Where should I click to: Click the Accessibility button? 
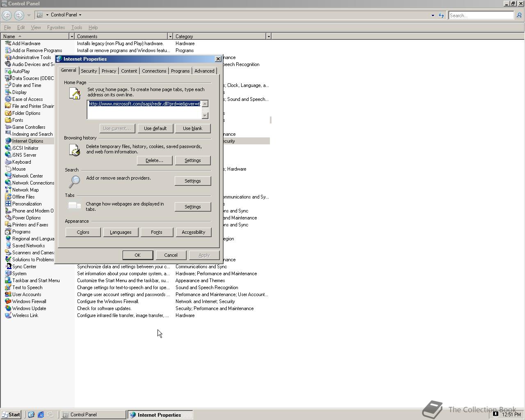[x=194, y=232]
